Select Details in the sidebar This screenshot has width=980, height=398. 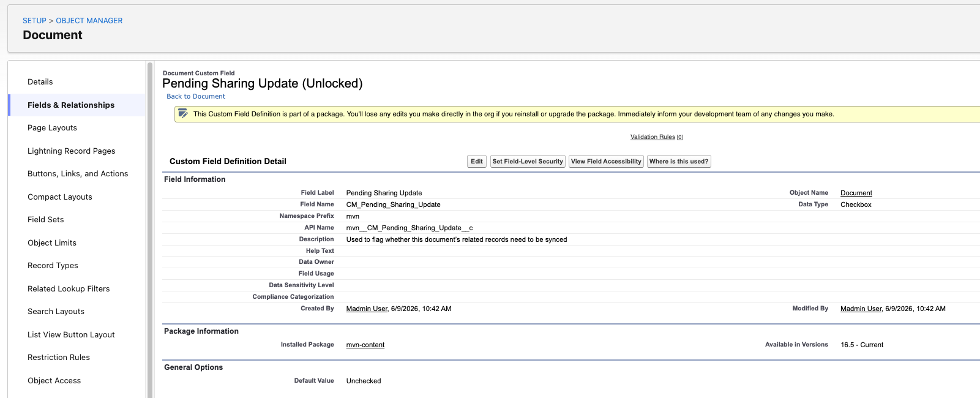tap(40, 82)
